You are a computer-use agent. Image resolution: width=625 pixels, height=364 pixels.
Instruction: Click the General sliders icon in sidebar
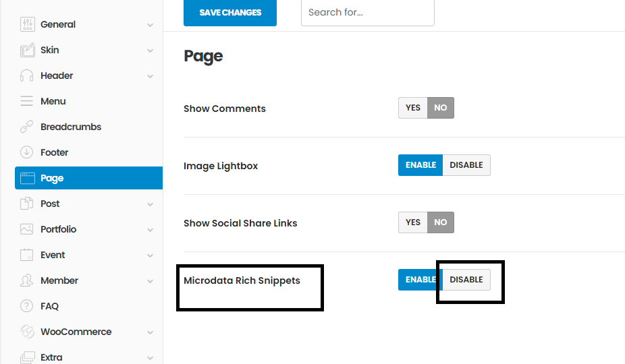27,24
